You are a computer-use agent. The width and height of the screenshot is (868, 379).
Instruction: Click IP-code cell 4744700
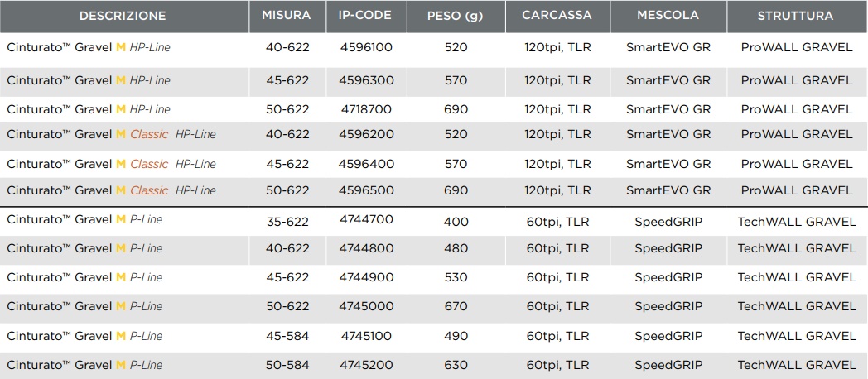[366, 219]
